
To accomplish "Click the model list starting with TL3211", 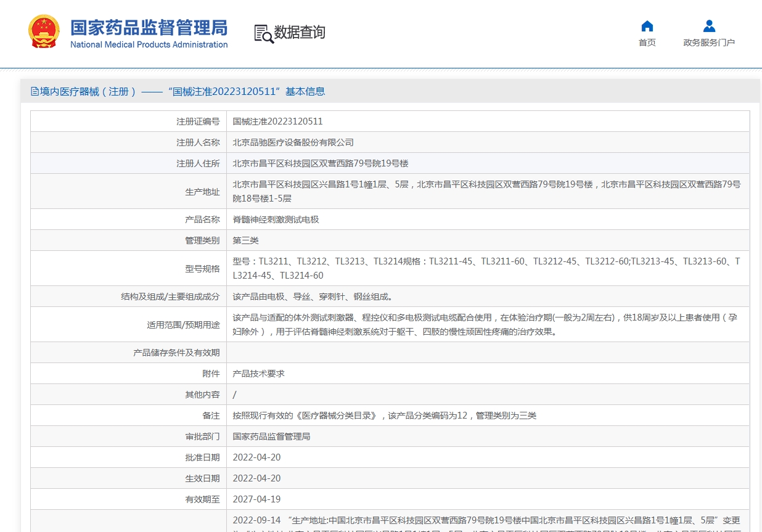I will click(487, 268).
